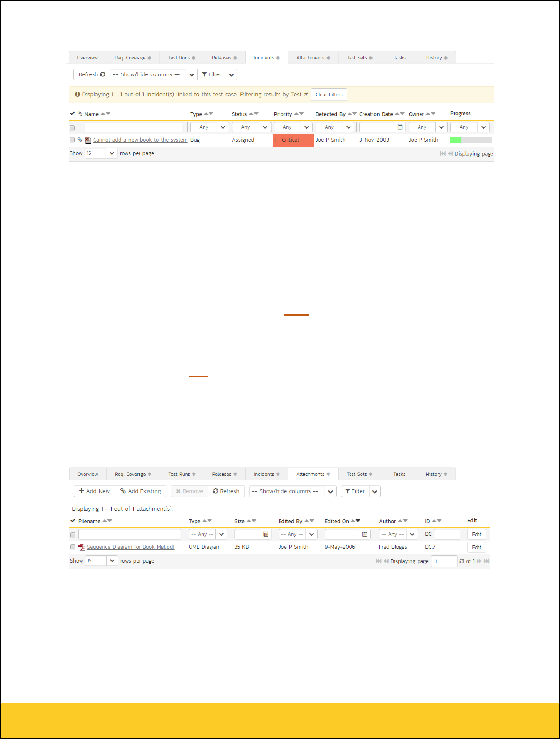Open Test Sets tab in lower attachments panel
Image resolution: width=560 pixels, height=739 pixels.
(x=359, y=474)
